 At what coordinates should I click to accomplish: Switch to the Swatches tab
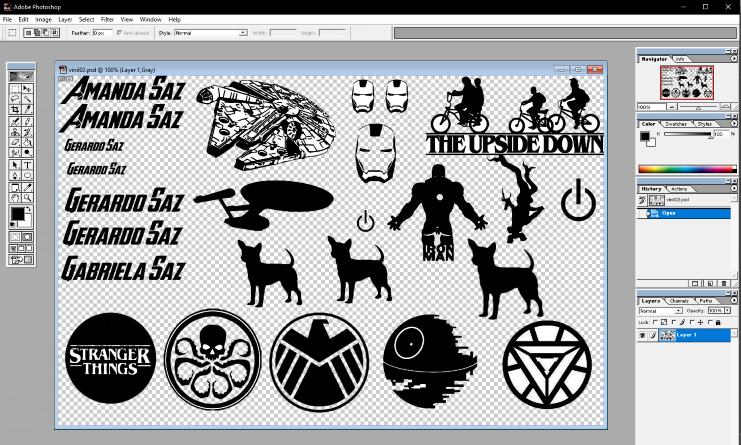click(x=676, y=124)
